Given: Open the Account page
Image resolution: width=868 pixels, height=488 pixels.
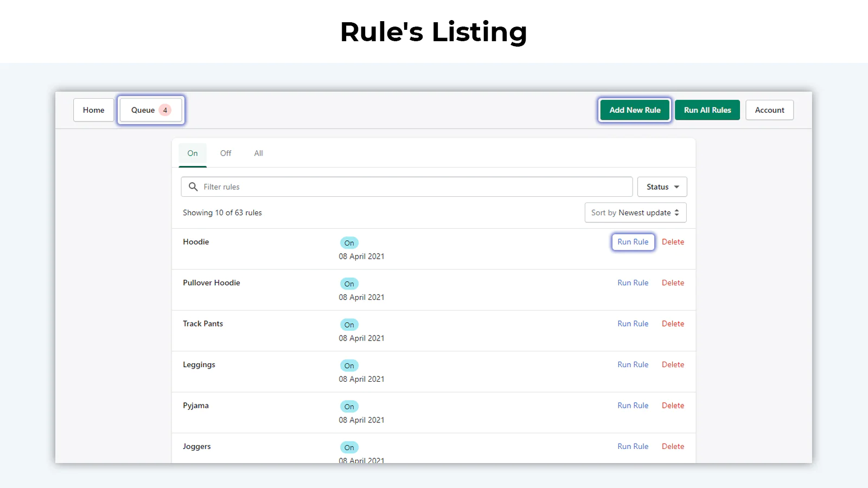Looking at the screenshot, I should pyautogui.click(x=769, y=110).
